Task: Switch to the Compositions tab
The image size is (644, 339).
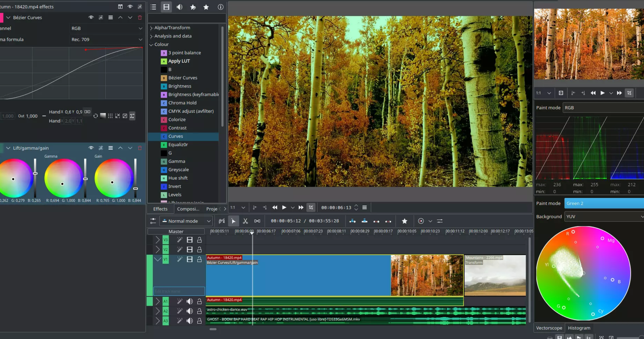Action: [x=188, y=209]
